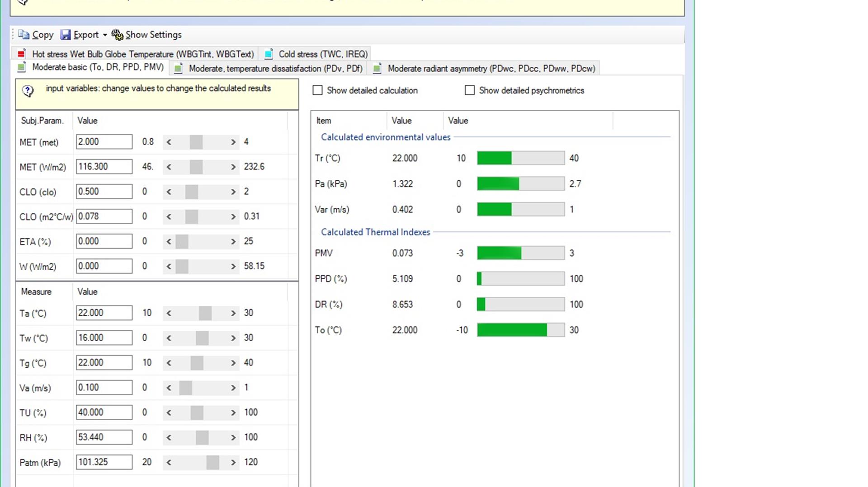Decrease MET (met) with left arrow
The image size is (868, 487).
click(169, 142)
